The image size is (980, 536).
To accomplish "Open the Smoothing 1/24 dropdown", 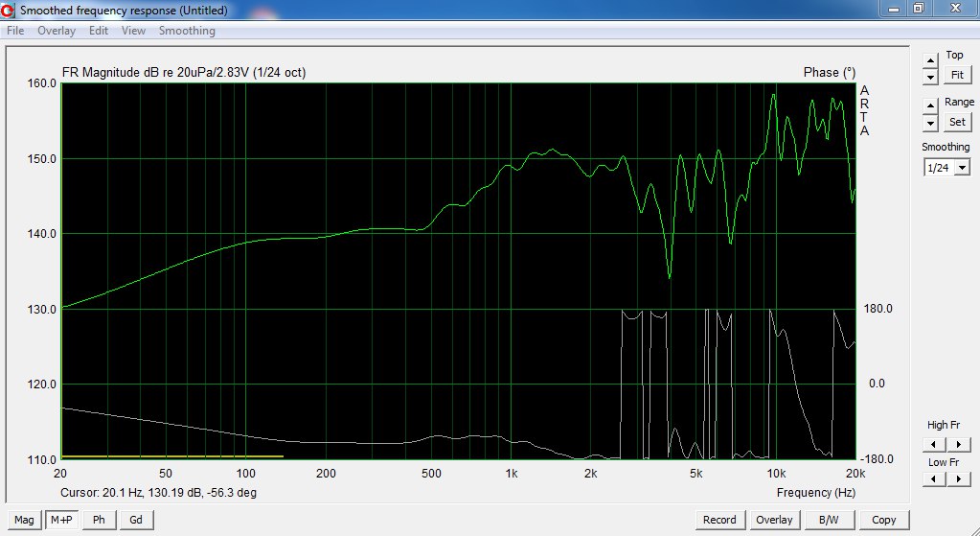I will point(963,168).
